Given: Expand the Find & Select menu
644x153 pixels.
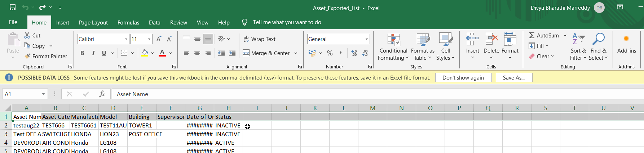Looking at the screenshot, I should (x=599, y=47).
